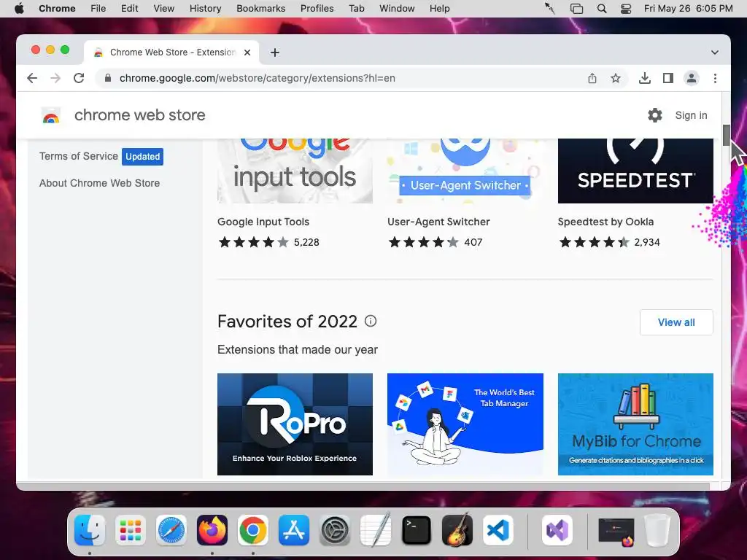
Task: Click Chrome icon in the dock
Action: tap(253, 530)
